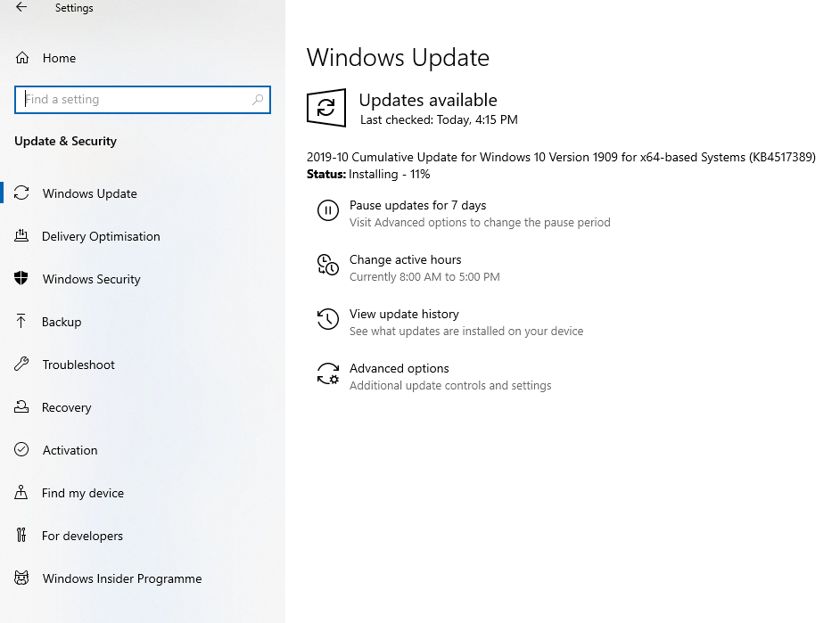The height and width of the screenshot is (623, 840).
Task: Click 'Additional update controls and settings' text
Action: [450, 386]
